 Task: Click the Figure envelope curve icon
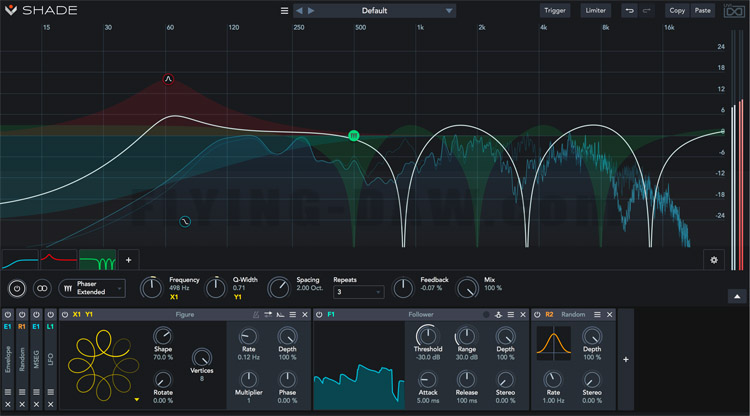(x=280, y=315)
